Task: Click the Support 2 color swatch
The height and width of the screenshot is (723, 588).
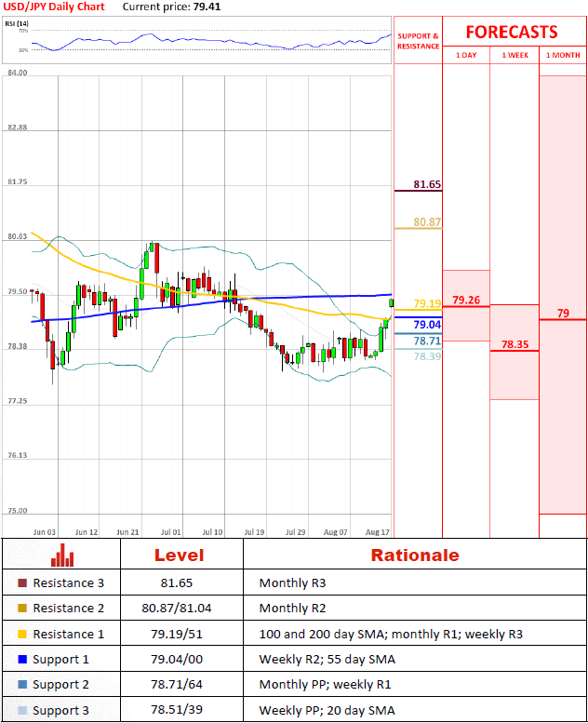Action: point(22,684)
